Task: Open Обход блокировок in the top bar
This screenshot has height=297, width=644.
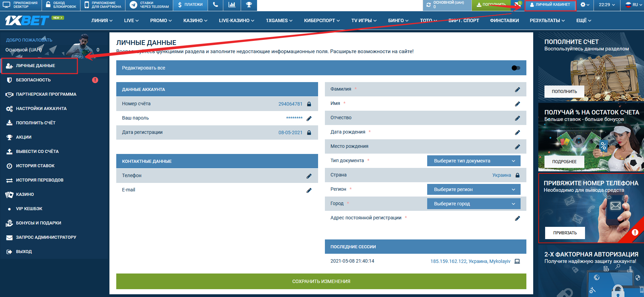Action: 61,5
